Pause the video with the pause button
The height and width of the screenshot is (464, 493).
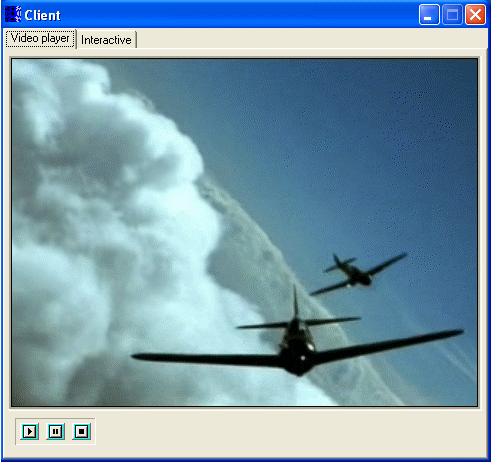coord(55,432)
